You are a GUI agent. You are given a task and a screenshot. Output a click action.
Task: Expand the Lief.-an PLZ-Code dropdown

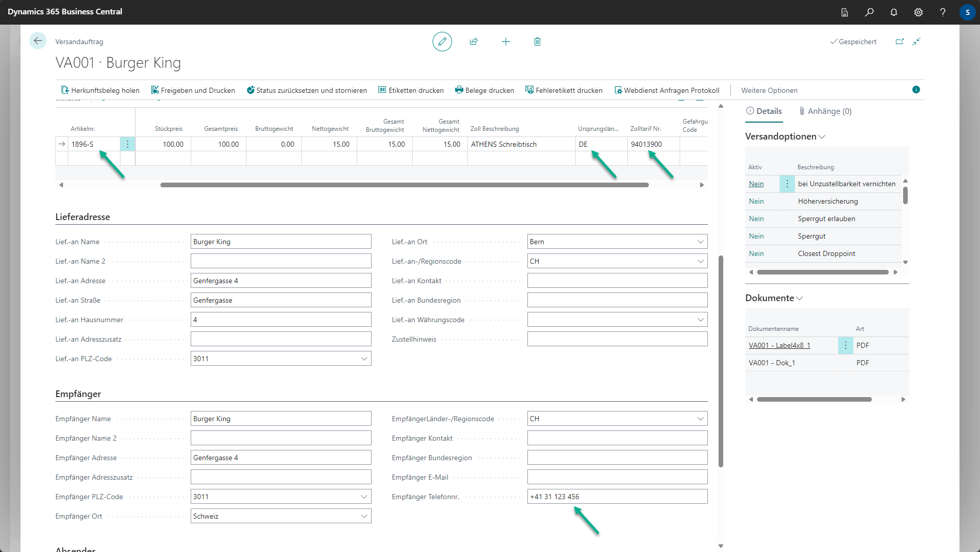point(364,359)
